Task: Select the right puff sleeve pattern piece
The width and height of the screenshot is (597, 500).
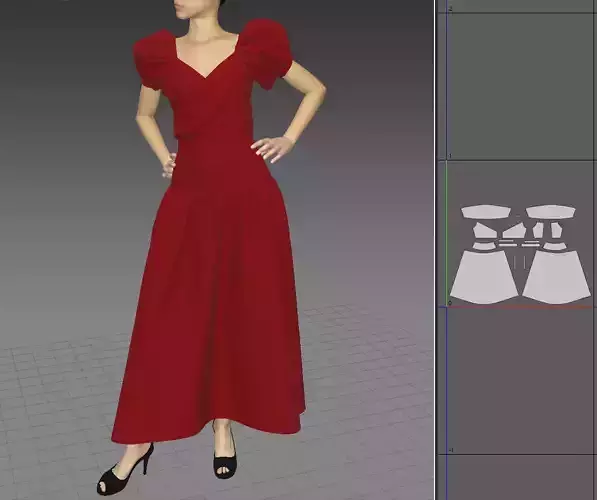Action: (551, 212)
